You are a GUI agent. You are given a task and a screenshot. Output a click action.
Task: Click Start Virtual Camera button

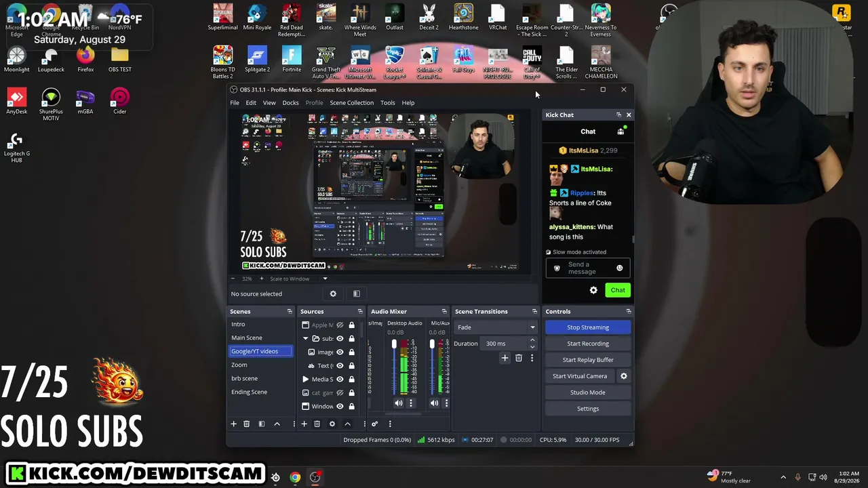click(580, 376)
